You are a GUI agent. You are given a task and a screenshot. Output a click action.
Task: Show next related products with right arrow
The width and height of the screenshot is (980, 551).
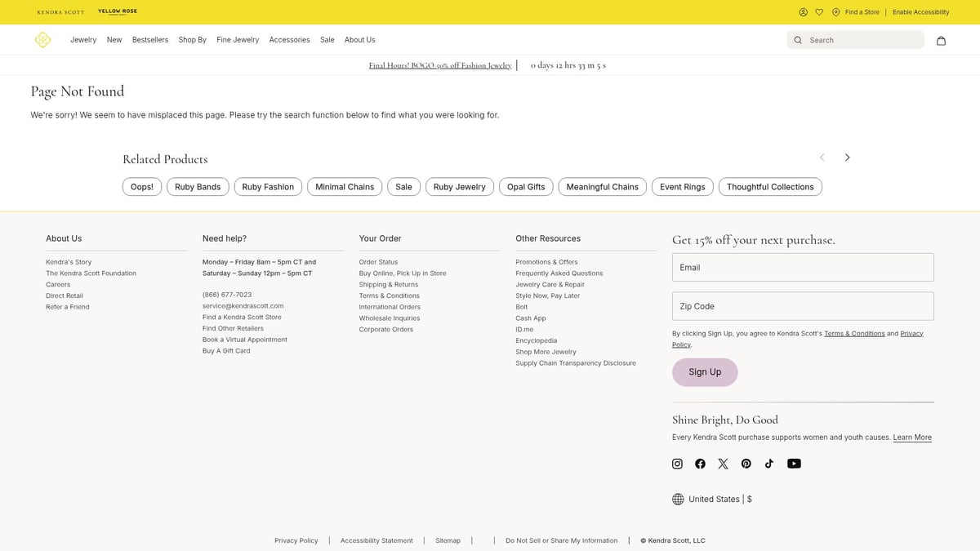pyautogui.click(x=847, y=158)
